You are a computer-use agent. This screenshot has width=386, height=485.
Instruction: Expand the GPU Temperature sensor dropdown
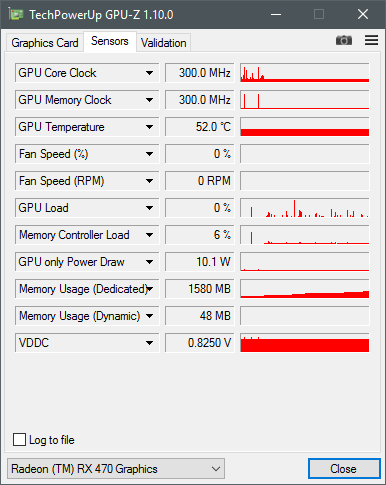click(x=150, y=127)
